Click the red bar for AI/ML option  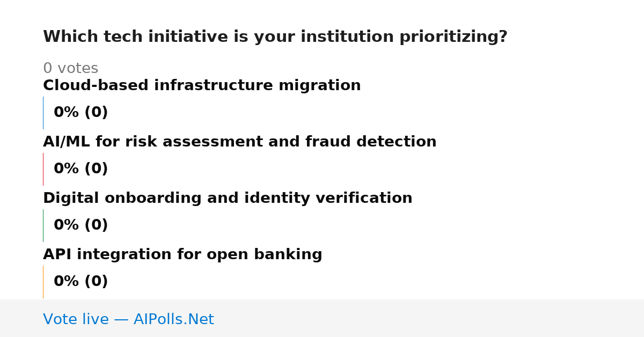43,169
